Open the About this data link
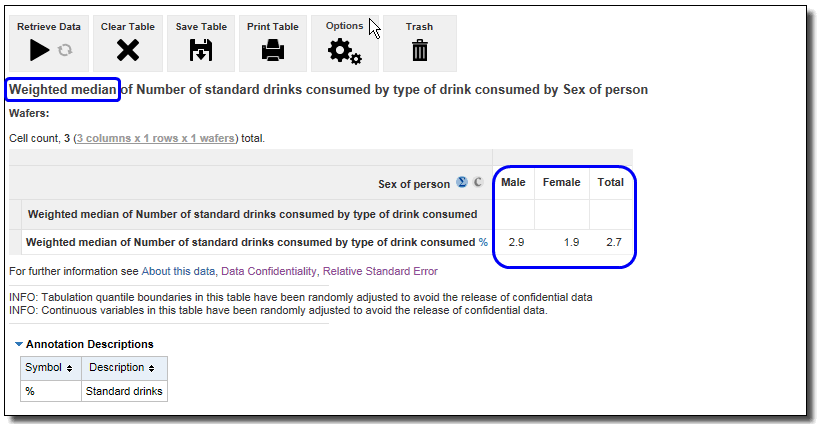Screen dimensions: 819x424 [178, 271]
